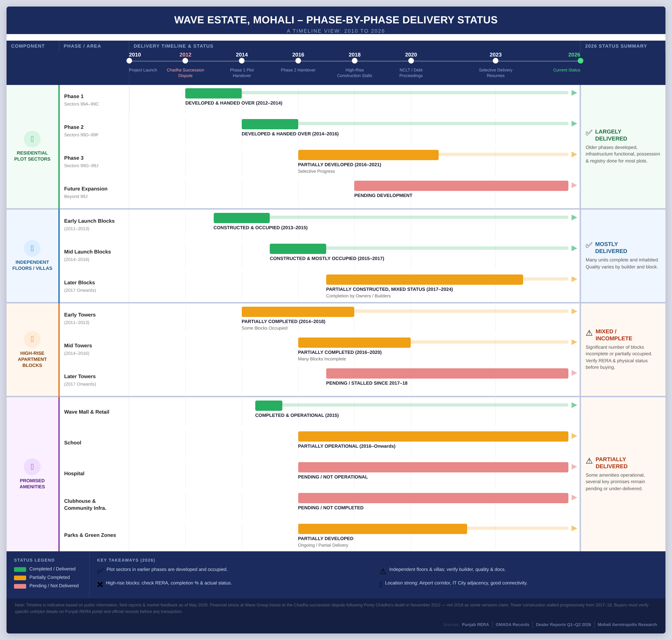Click the COMPONENT column header
The height and width of the screenshot is (640, 672).
click(x=28, y=46)
